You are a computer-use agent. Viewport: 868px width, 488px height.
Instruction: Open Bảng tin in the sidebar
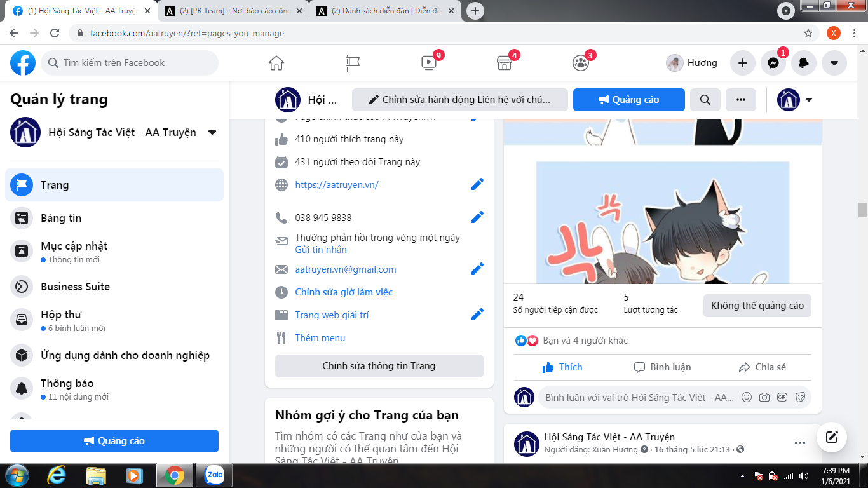(114, 218)
